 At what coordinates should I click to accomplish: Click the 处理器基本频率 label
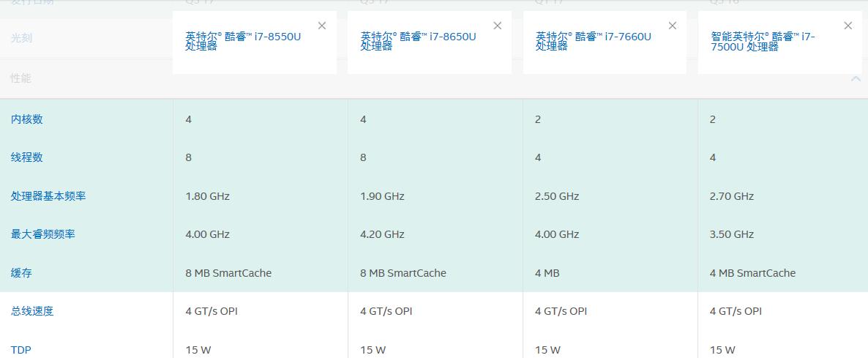(43, 196)
